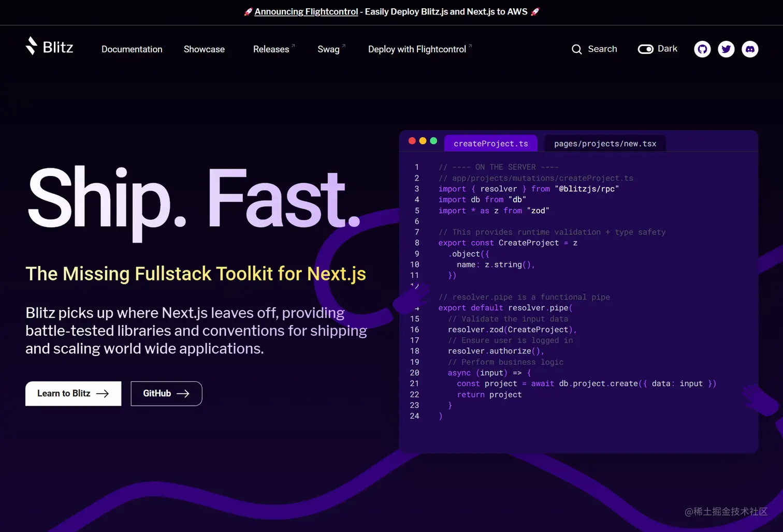The width and height of the screenshot is (783, 532).
Task: Open the Discord icon link
Action: click(750, 49)
